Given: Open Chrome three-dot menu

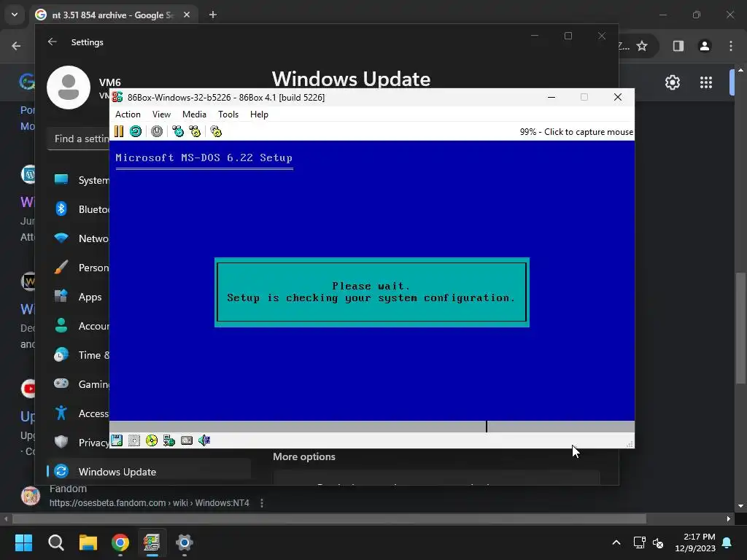Looking at the screenshot, I should 731,46.
